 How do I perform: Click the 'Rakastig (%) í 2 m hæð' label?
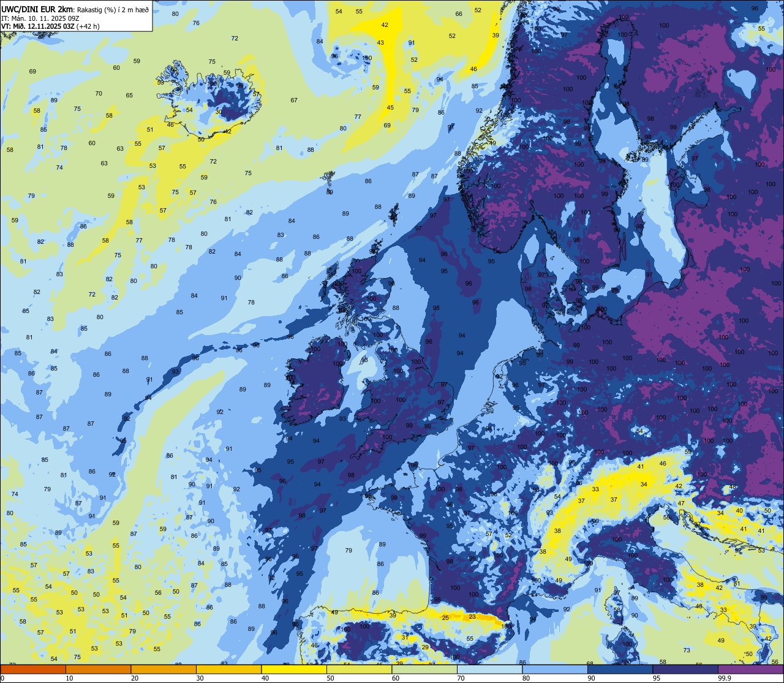(x=113, y=10)
